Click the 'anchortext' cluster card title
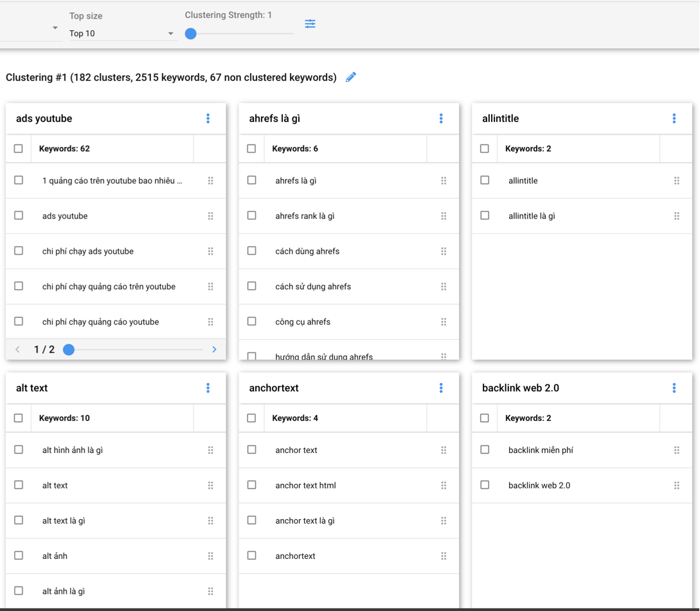Screen dimensions: 700x611 pos(274,388)
